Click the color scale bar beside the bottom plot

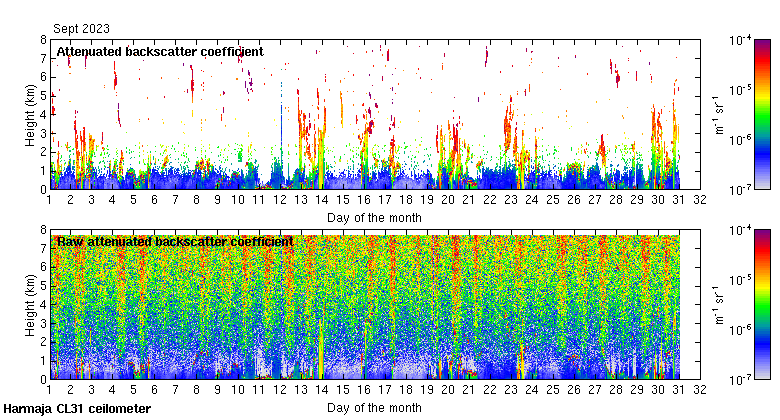[x=762, y=305]
